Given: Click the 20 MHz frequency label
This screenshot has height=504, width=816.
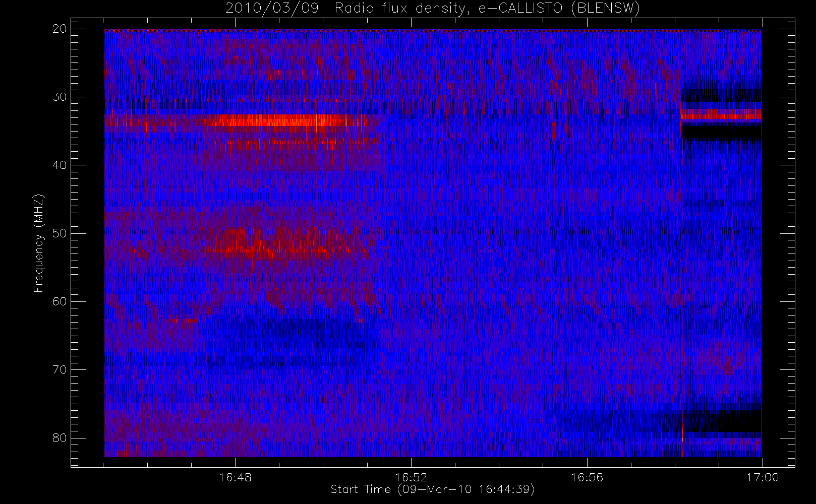Looking at the screenshot, I should (60, 29).
